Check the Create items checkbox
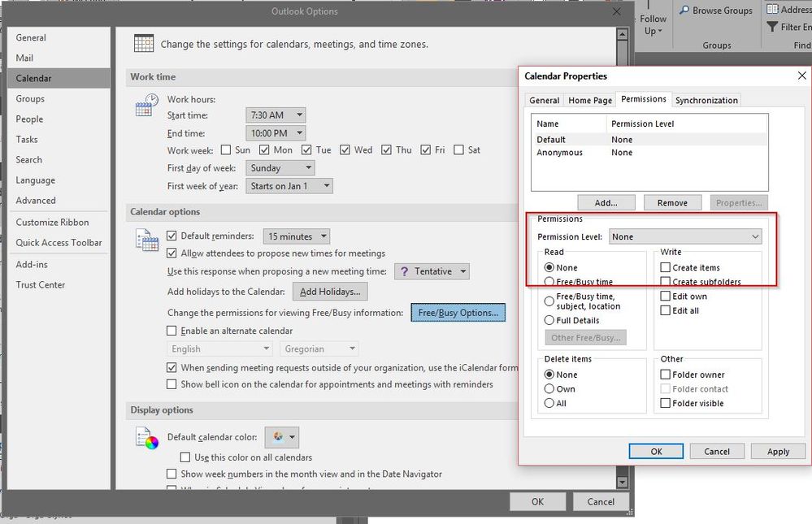This screenshot has width=812, height=524. pos(666,267)
